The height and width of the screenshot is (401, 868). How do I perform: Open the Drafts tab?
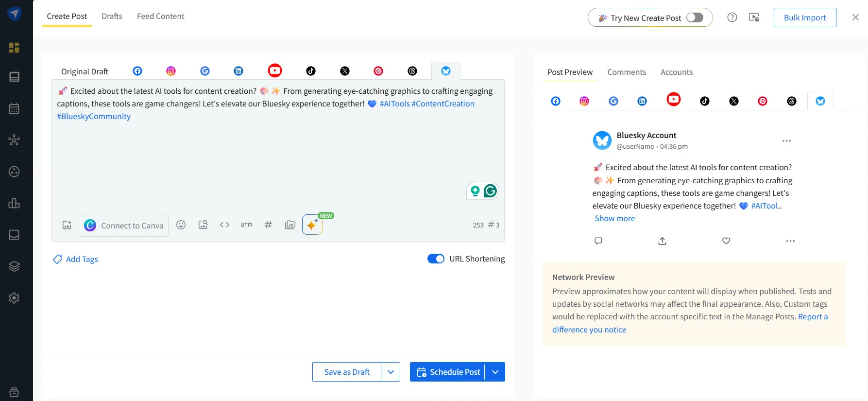point(112,16)
